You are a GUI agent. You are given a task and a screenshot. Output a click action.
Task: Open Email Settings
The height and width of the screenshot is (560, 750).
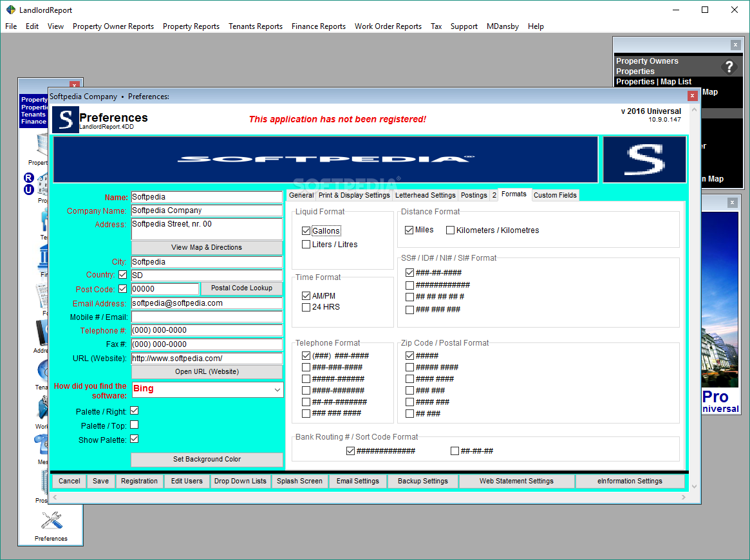tap(357, 481)
